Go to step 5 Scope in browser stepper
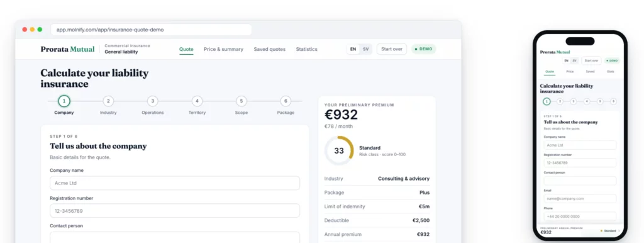 click(241, 101)
